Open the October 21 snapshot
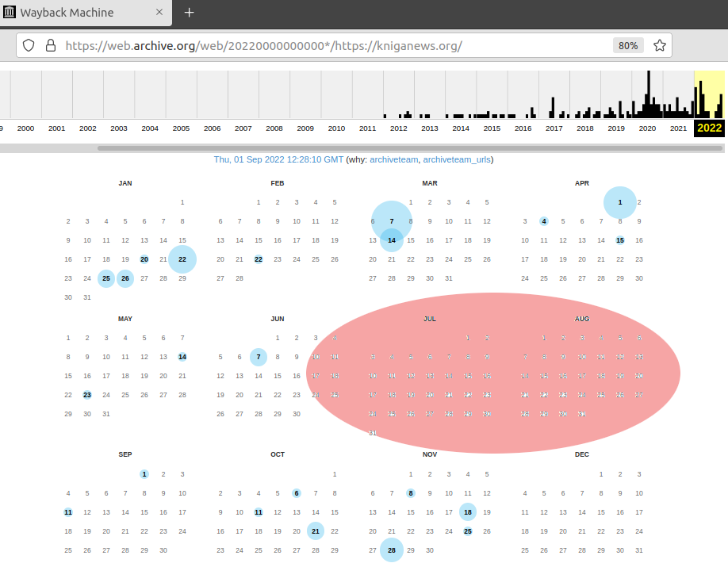The width and height of the screenshot is (728, 563). [x=316, y=530]
